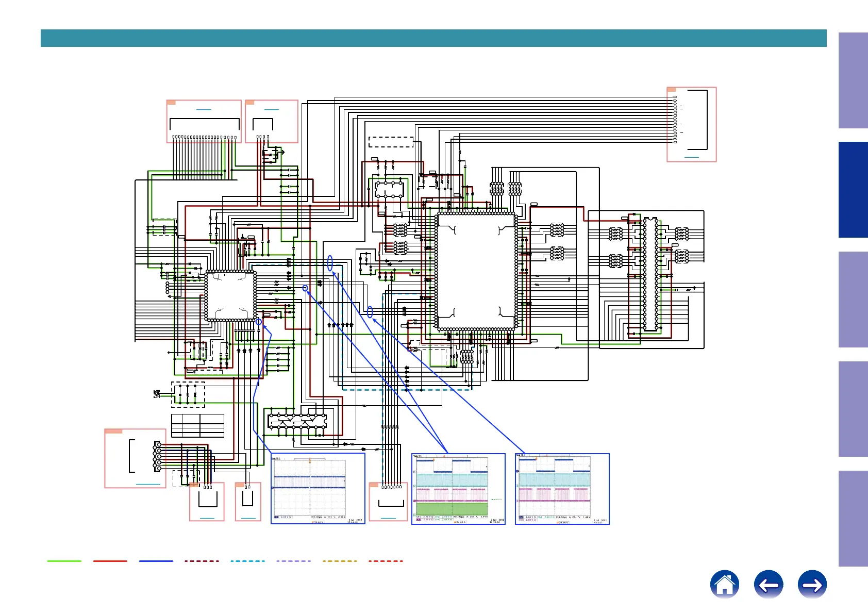Viewport: 868px width, 614px height.
Task: Follow link in bottom two-pin connector box
Action: 248,518
